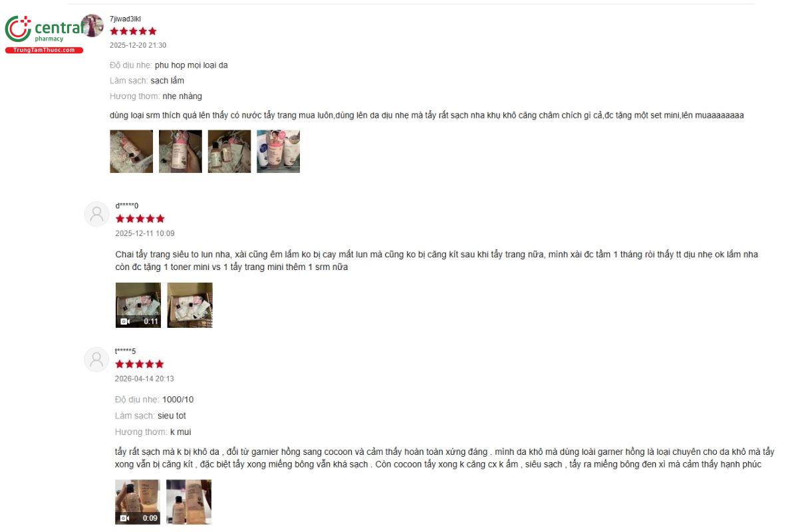Screen dimensions: 798x532
Task: Open third photo in 7jiwad3lkl's review
Action: (229, 152)
